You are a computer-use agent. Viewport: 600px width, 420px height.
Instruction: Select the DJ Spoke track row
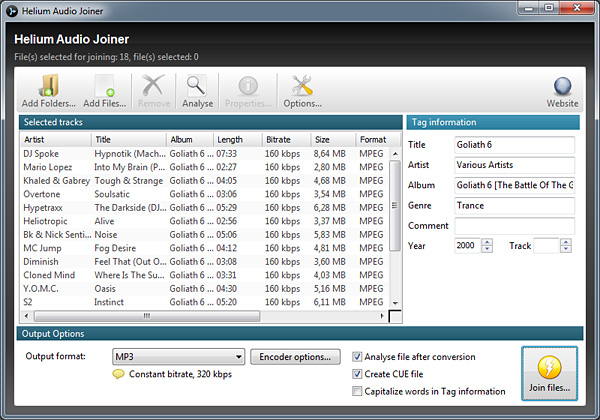[x=55, y=154]
